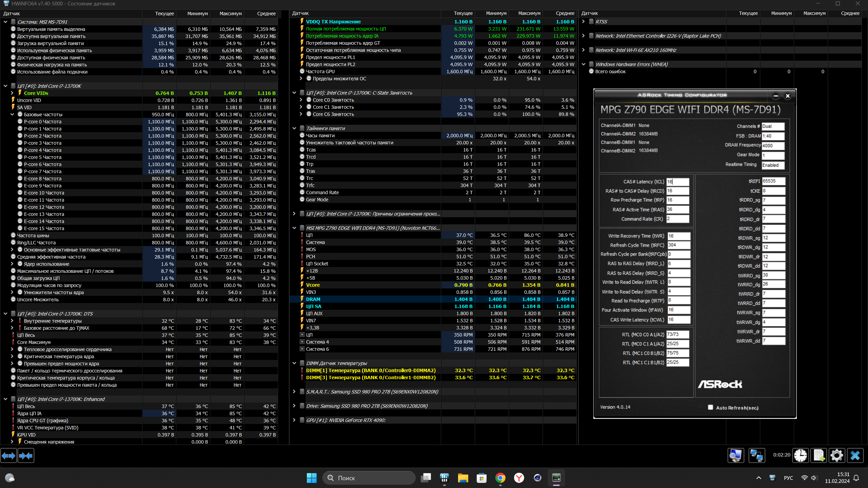The width and height of the screenshot is (868, 488).
Task: Click the network remote-monitoring computers icon
Action: click(756, 455)
